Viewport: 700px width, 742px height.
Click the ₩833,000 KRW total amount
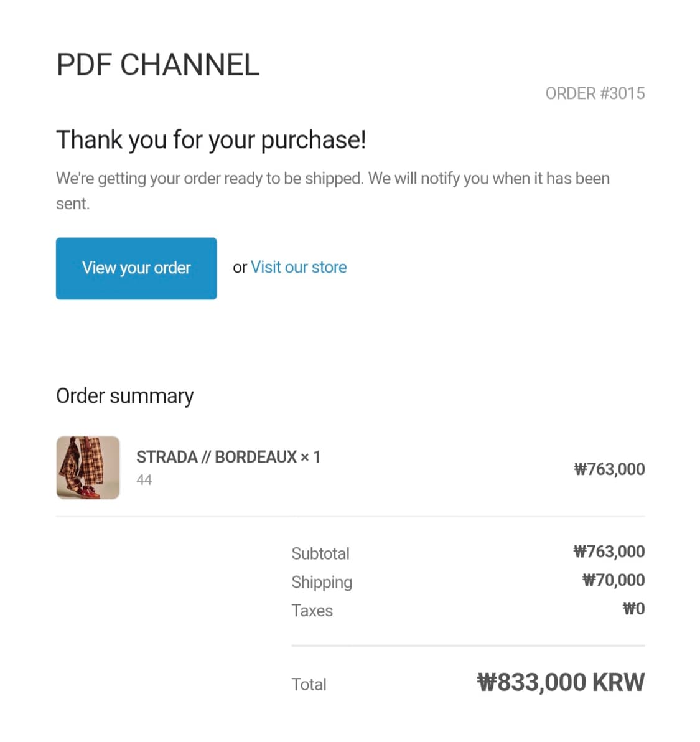(x=561, y=682)
